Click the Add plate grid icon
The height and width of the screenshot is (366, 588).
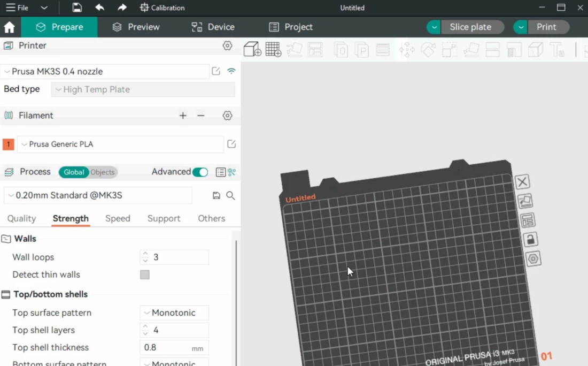pyautogui.click(x=273, y=50)
